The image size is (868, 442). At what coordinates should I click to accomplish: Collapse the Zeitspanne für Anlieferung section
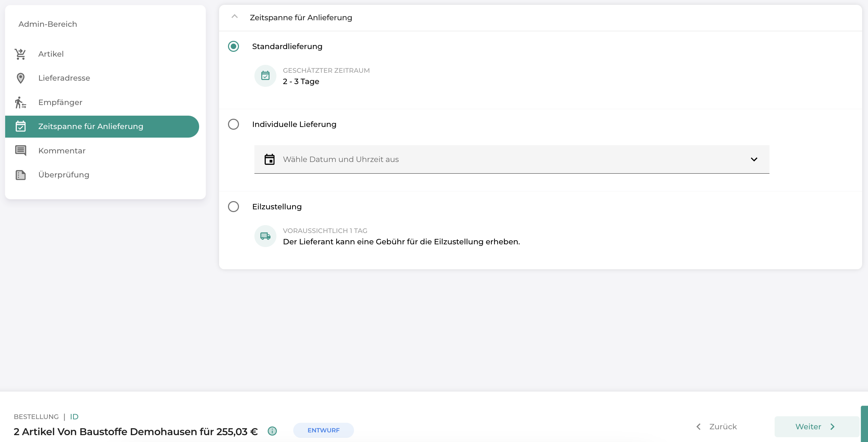point(235,16)
